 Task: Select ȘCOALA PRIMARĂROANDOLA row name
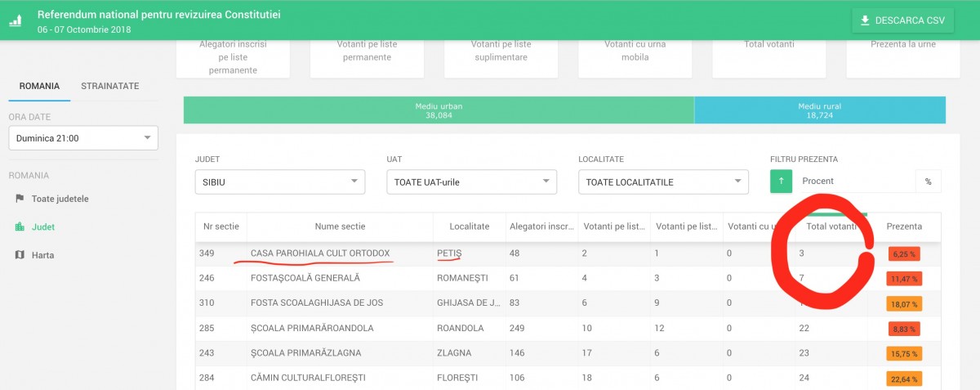click(312, 328)
